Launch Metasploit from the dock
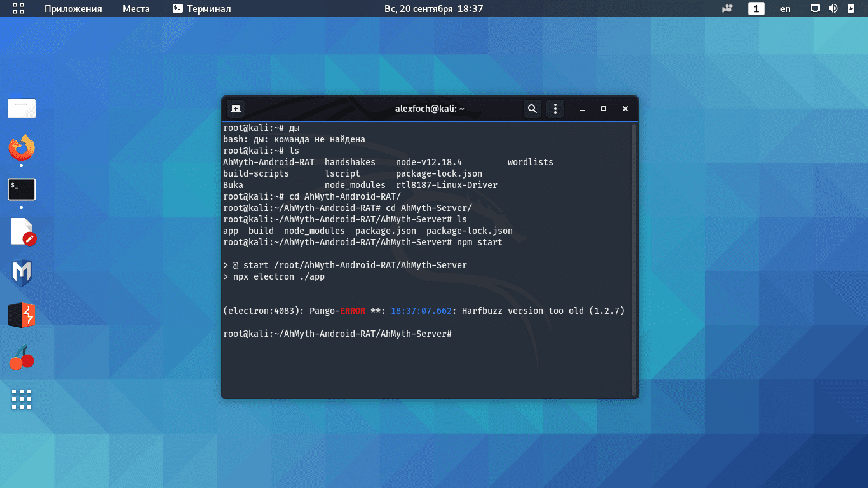868x488 pixels. pyautogui.click(x=22, y=273)
